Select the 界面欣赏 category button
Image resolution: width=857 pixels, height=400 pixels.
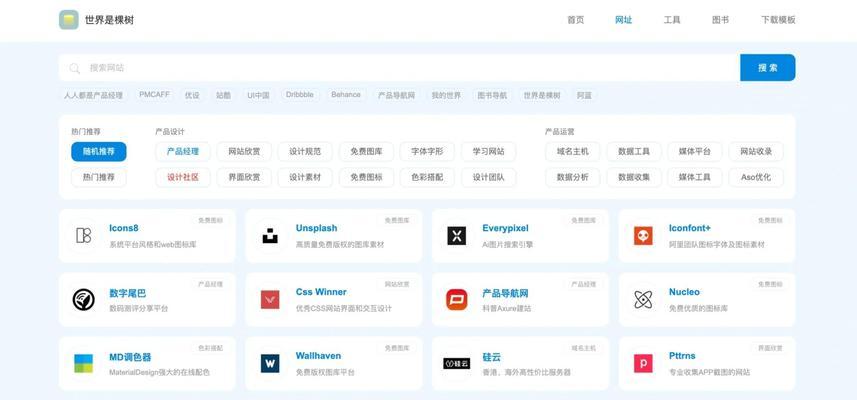244,177
